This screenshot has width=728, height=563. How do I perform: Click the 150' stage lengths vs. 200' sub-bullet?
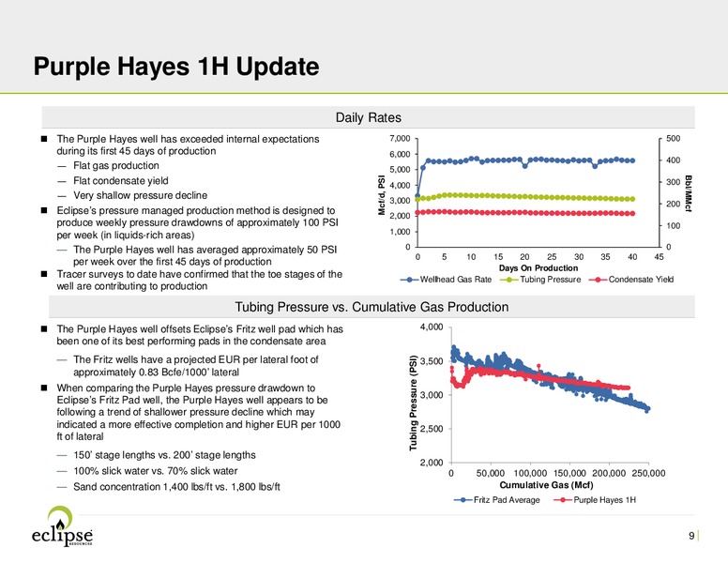coord(164,455)
